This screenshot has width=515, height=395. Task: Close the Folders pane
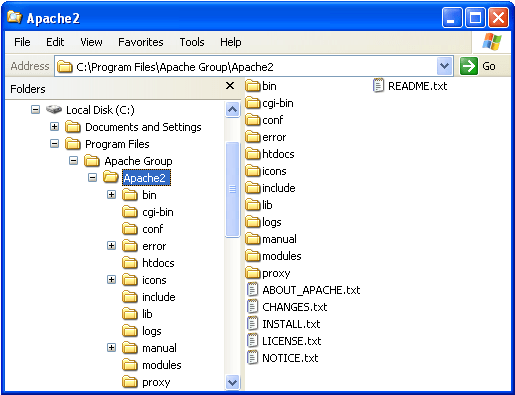[x=230, y=86]
